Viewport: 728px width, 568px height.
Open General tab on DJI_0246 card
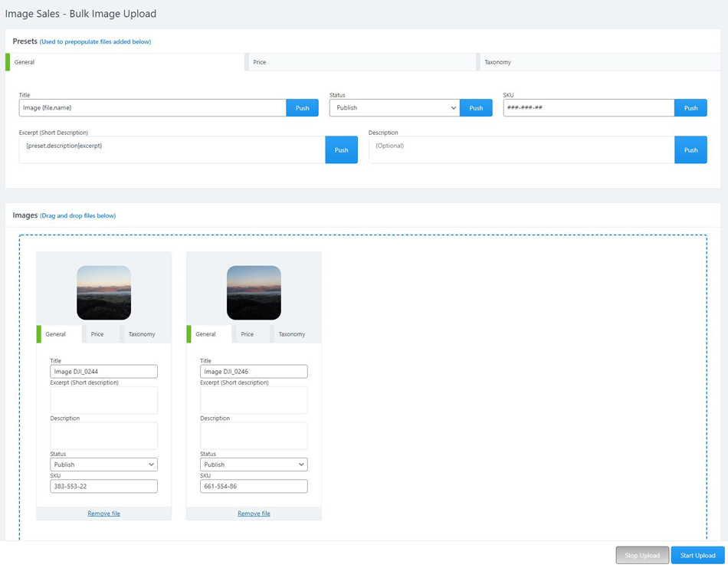tap(209, 334)
